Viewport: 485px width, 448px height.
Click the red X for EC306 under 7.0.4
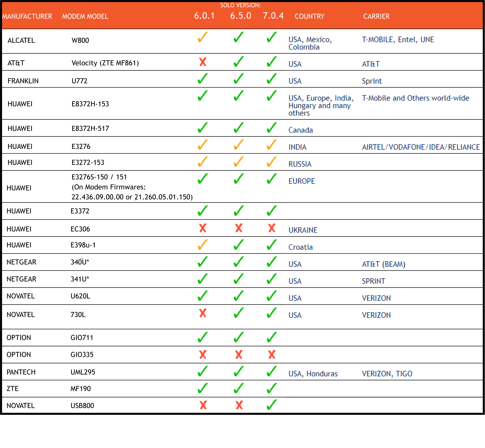pyautogui.click(x=272, y=228)
